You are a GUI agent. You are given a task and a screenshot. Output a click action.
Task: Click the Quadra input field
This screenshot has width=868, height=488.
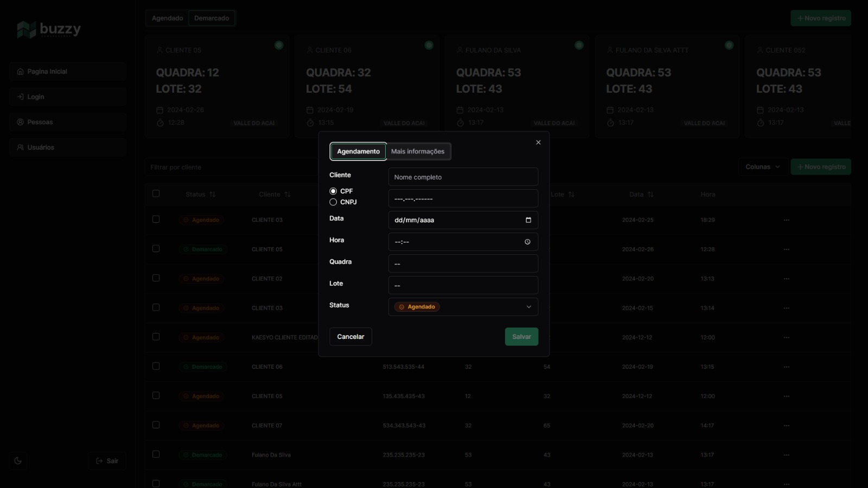click(463, 264)
